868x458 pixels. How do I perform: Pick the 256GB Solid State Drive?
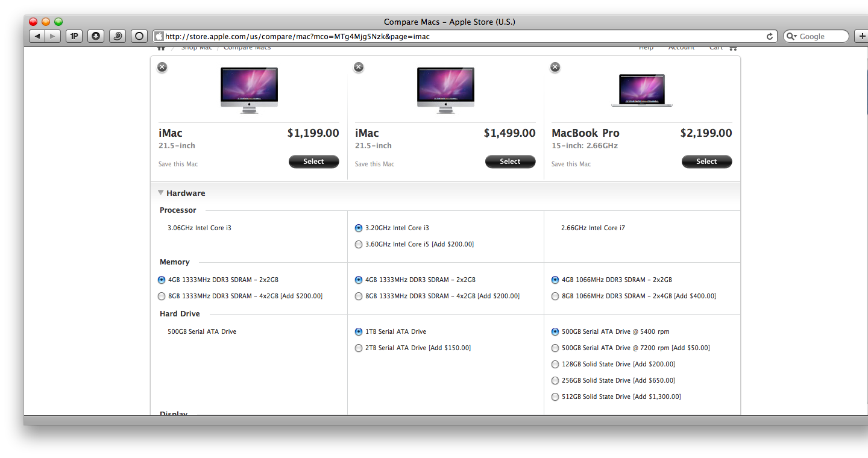pyautogui.click(x=555, y=380)
